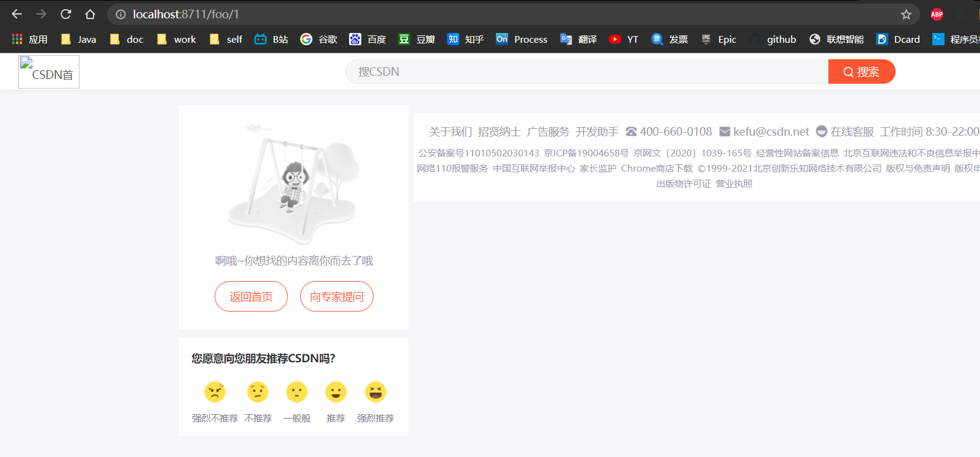
Task: Open the 知乎 bookmark
Action: click(465, 39)
